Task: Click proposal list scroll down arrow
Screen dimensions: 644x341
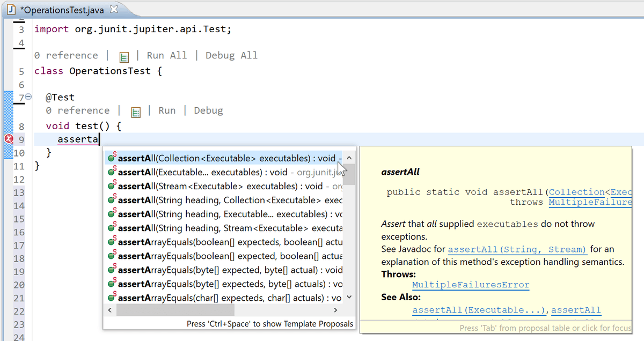Action: (349, 297)
